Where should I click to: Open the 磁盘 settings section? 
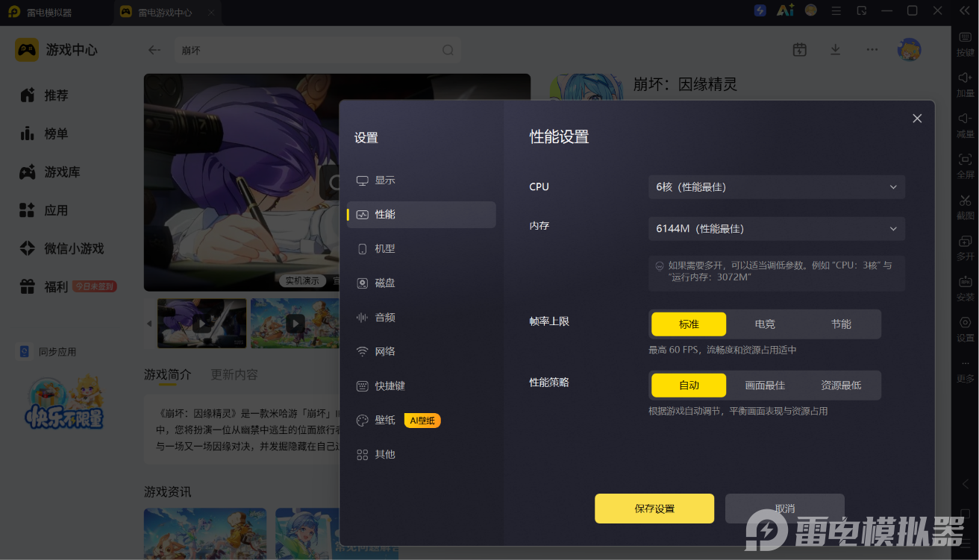tap(422, 283)
